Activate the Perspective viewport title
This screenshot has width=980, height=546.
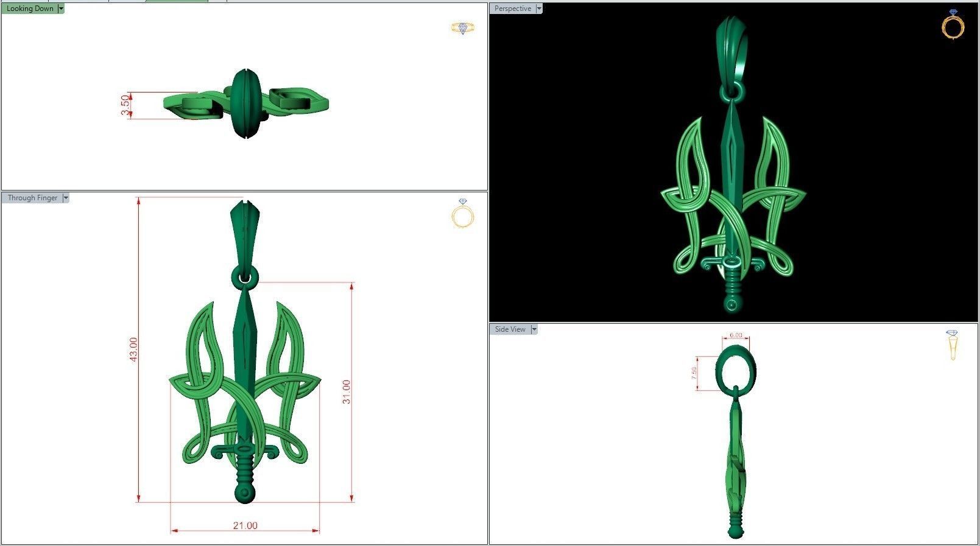[513, 9]
